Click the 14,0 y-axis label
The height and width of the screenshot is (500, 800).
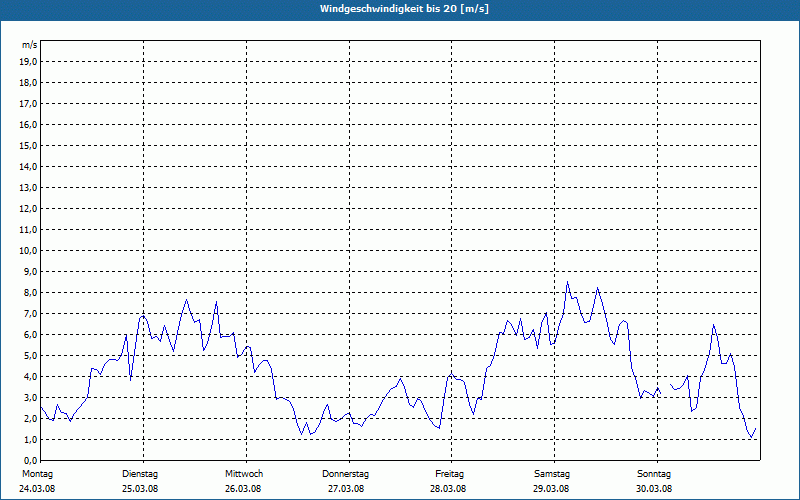29,167
